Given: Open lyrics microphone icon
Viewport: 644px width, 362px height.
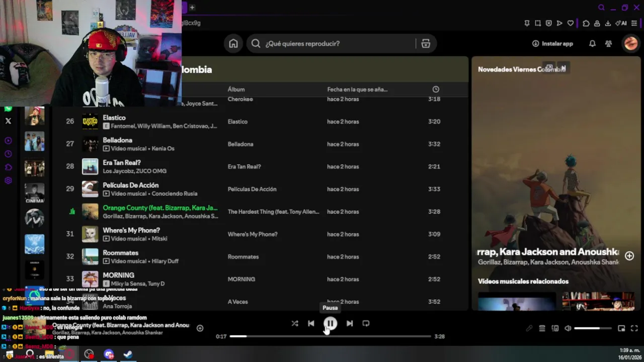Looking at the screenshot, I should click(529, 328).
